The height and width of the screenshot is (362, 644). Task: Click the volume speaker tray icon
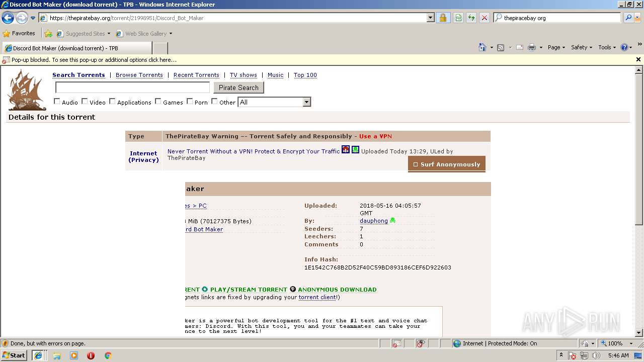[596, 355]
